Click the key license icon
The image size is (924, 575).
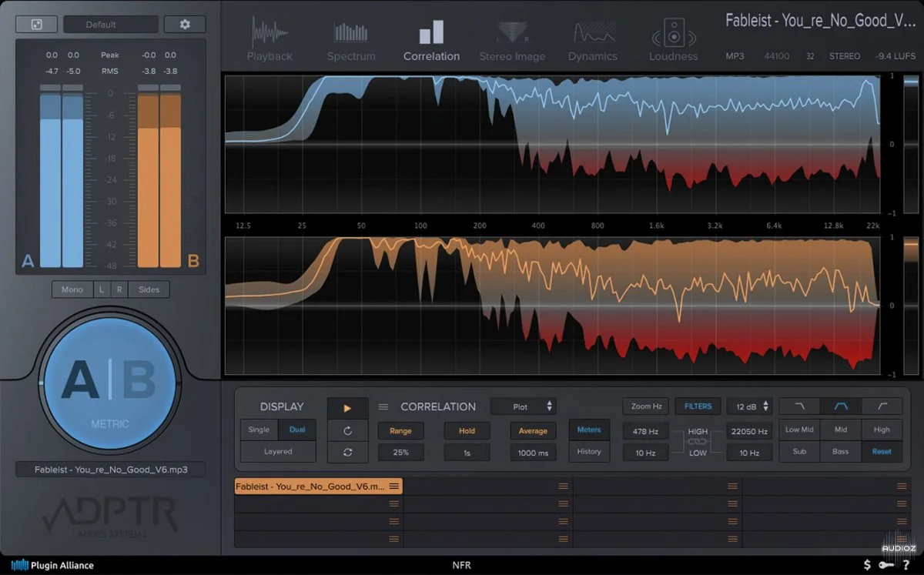(x=886, y=565)
